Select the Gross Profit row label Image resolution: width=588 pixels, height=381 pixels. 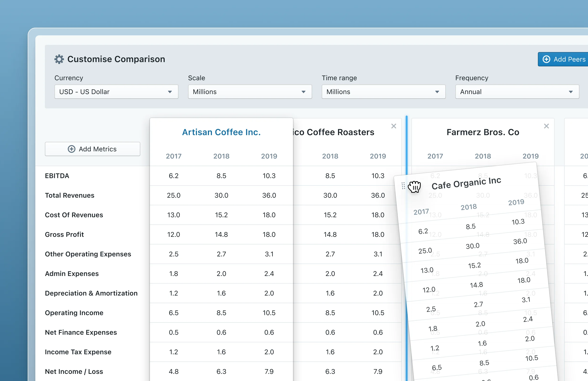pos(64,234)
